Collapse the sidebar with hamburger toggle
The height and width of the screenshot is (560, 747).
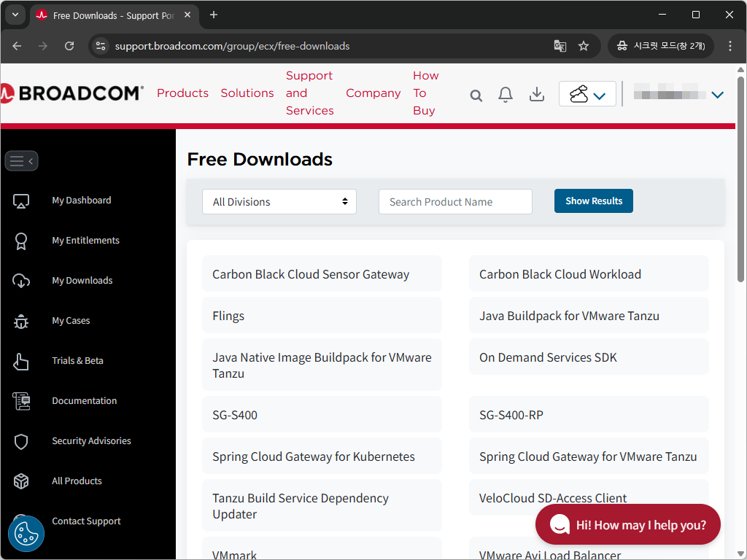pyautogui.click(x=21, y=161)
